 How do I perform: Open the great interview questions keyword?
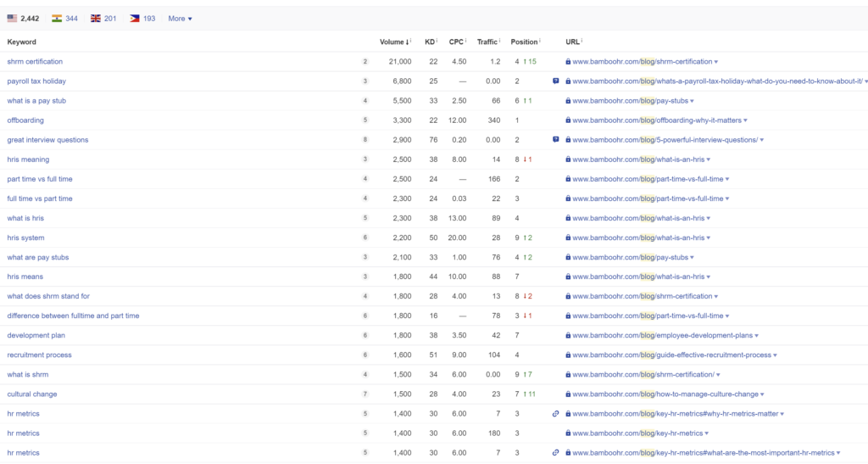click(47, 139)
